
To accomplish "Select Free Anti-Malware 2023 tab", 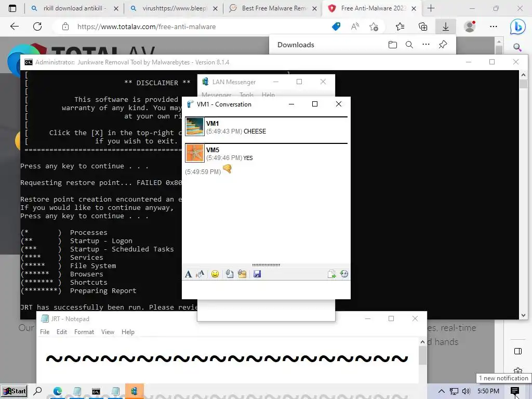I will 371,8.
